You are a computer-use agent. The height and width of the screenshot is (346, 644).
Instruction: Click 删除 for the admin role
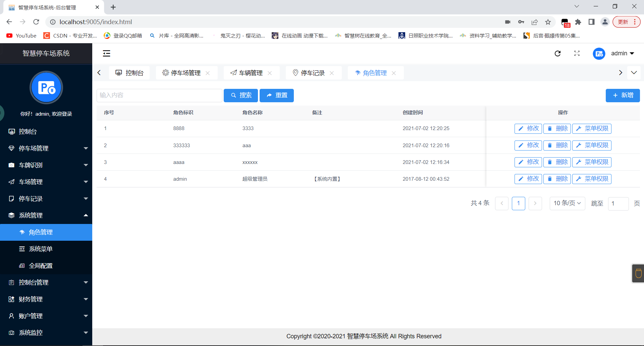point(557,179)
